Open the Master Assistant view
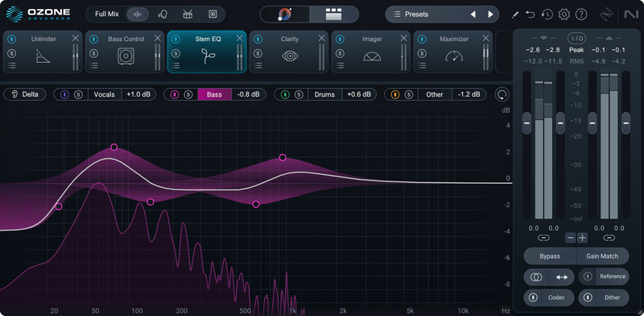This screenshot has width=644, height=316. tap(285, 15)
